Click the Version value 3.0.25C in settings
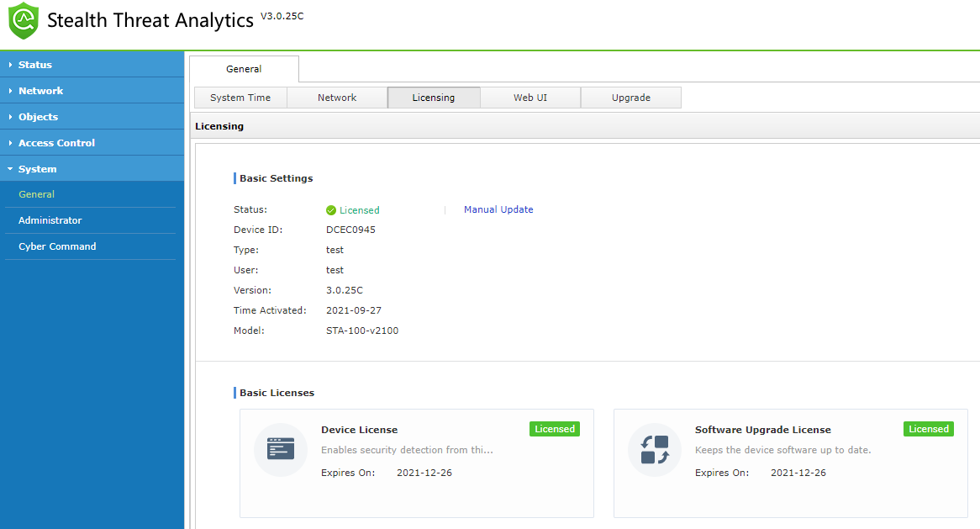 coord(345,290)
